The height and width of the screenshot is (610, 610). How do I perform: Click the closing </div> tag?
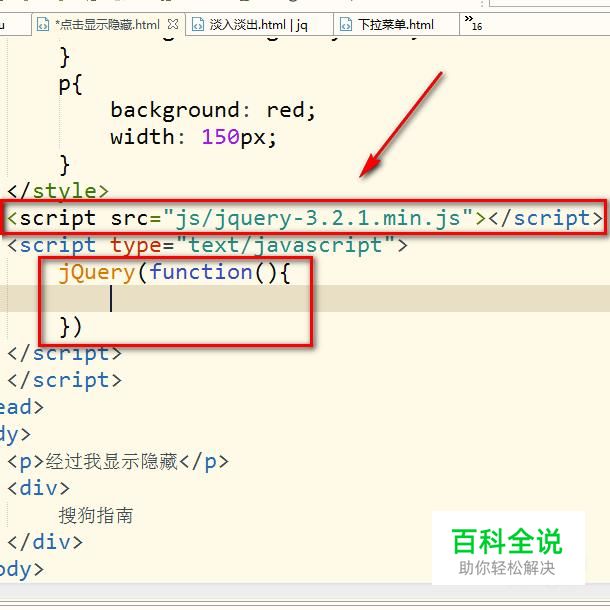click(x=45, y=542)
